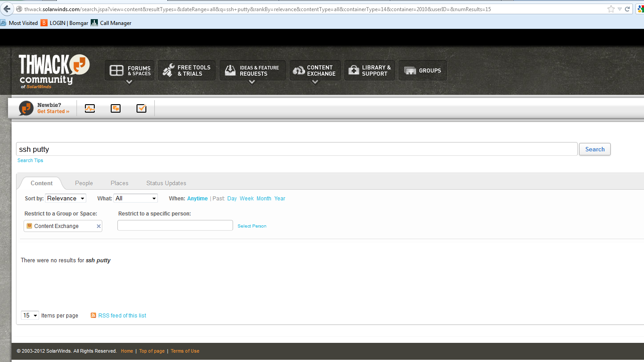Open the Bomgar LOGIN bookmark
Viewport: 644px width, 362px height.
[64, 23]
